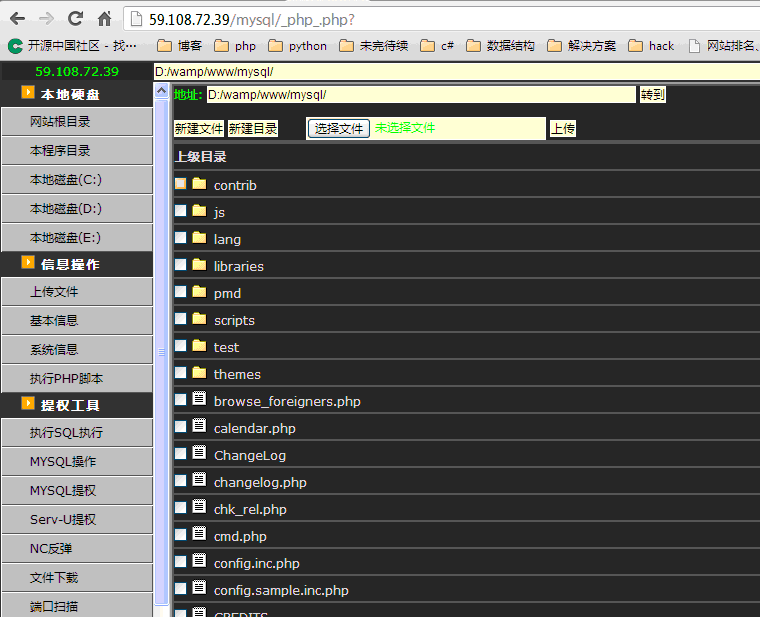Click the test folder icon
The width and height of the screenshot is (760, 617).
point(199,346)
